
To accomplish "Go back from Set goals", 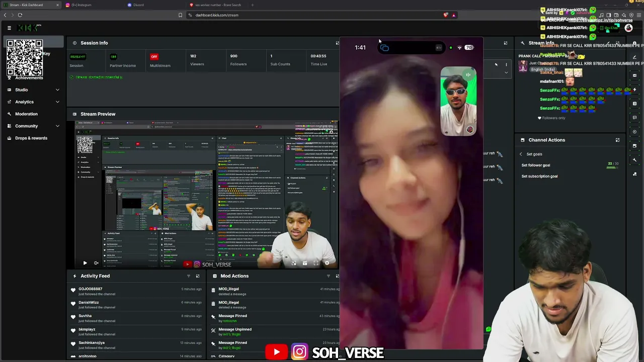I will tap(521, 154).
